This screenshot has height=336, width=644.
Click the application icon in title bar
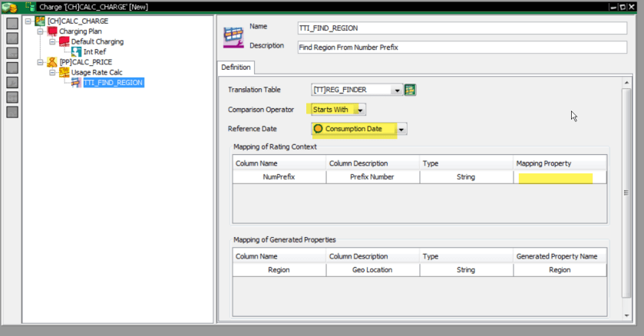(9, 7)
